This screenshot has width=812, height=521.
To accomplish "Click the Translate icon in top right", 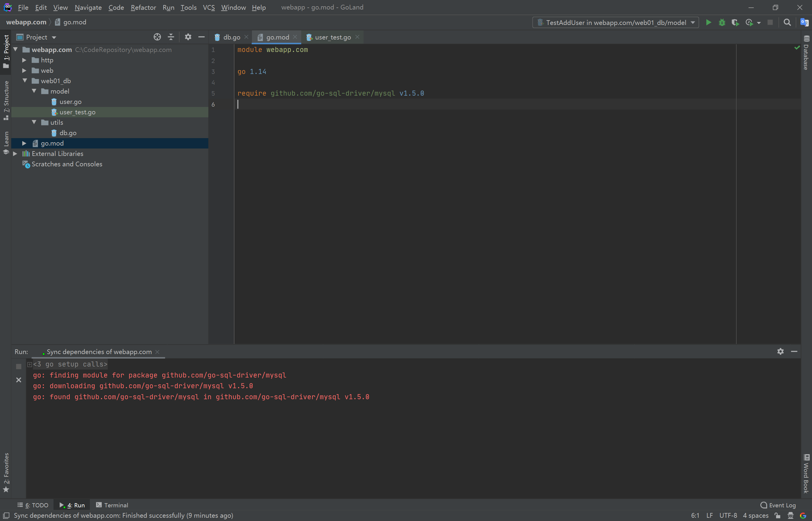I will (x=804, y=22).
